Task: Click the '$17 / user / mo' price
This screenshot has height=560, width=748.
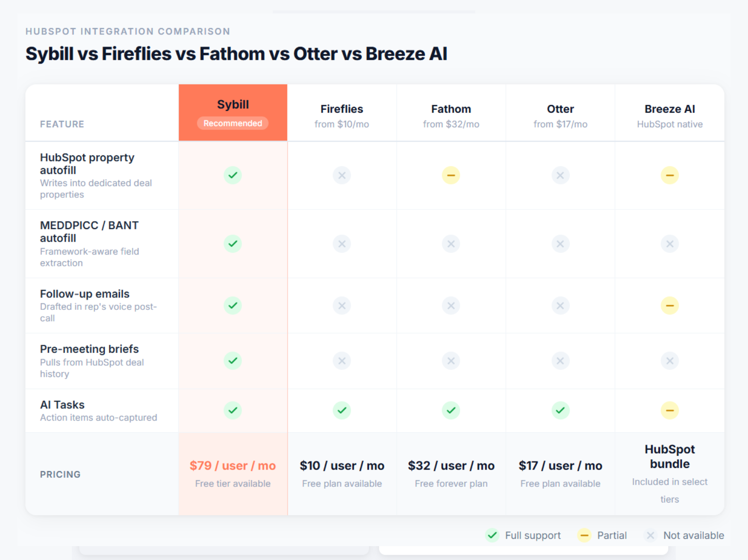Action: [x=560, y=466]
